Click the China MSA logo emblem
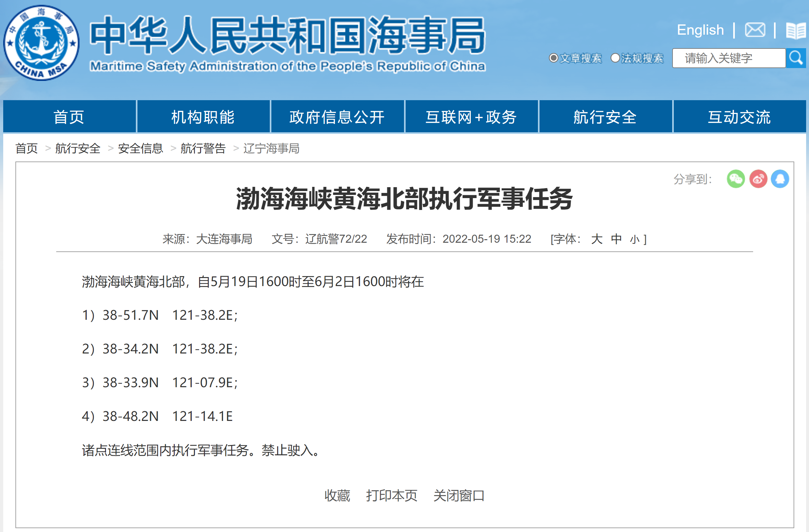The height and width of the screenshot is (532, 809). click(x=41, y=43)
